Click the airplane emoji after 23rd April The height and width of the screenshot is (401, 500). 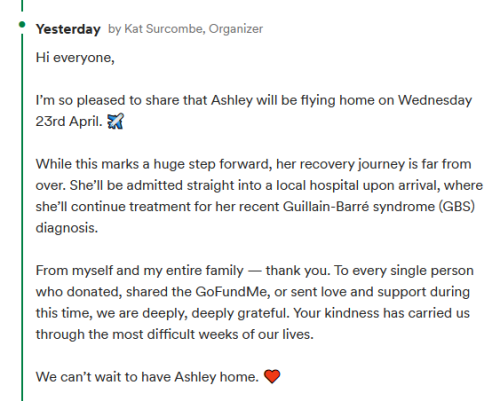click(x=115, y=121)
